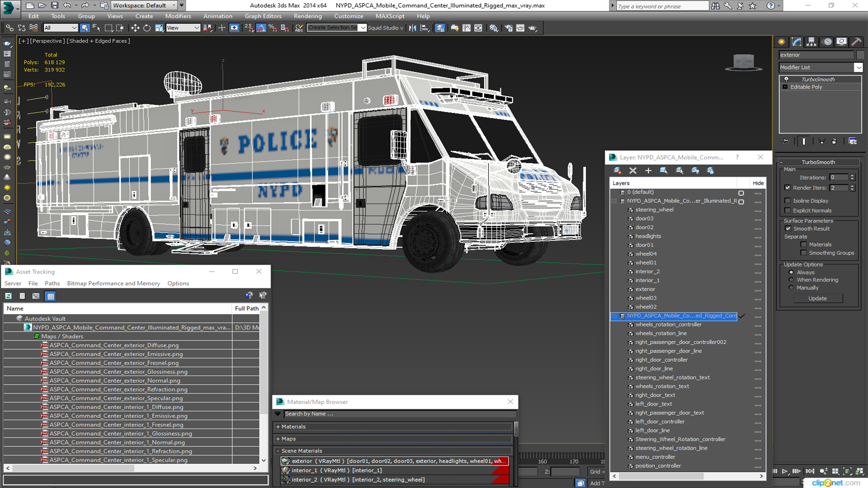Open the Motion command panel tab
868x488 pixels.
click(x=827, y=42)
